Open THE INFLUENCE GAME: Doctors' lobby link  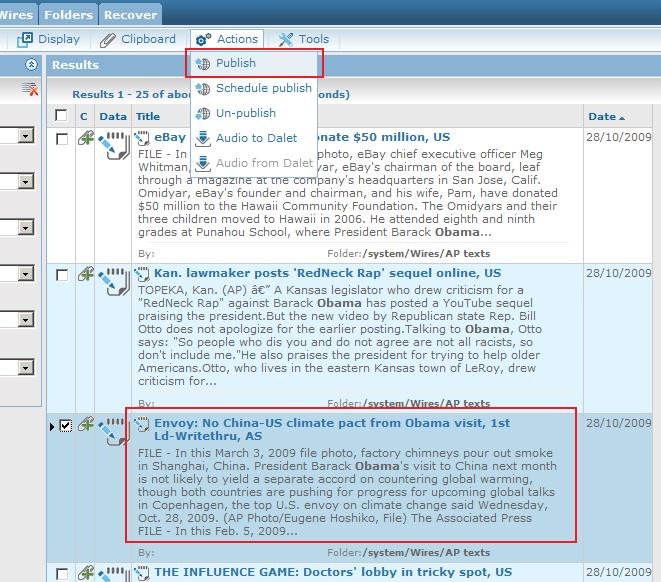coord(333,572)
